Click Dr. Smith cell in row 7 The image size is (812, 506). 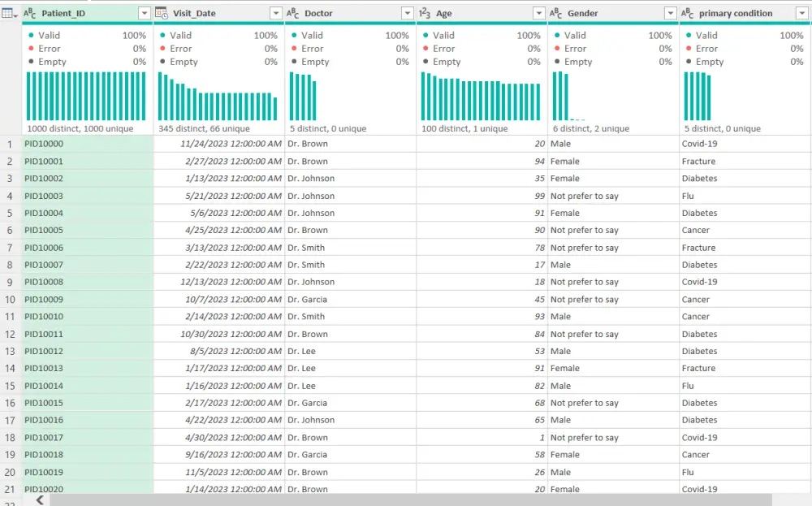[x=351, y=248]
